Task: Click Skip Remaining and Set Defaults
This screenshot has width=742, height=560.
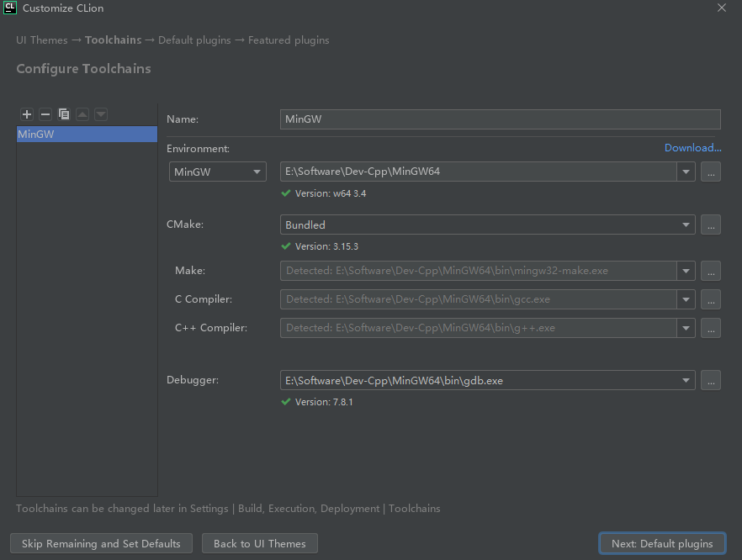Action: pos(101,543)
